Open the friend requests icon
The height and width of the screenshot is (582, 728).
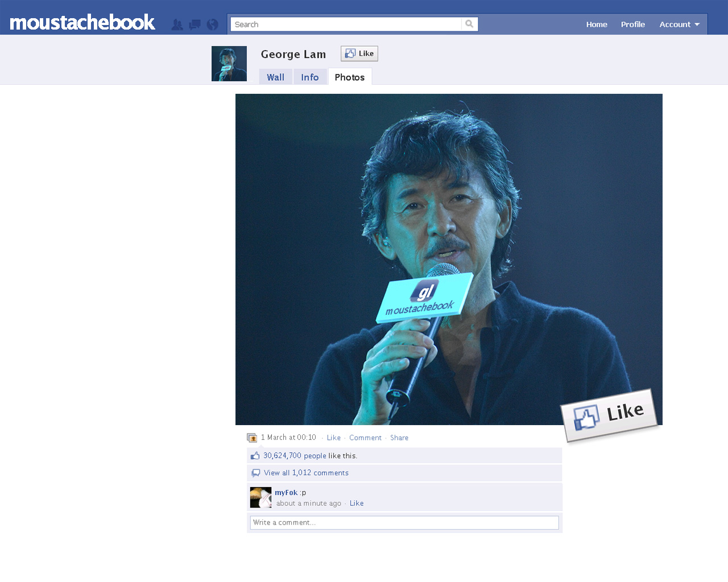pyautogui.click(x=177, y=24)
